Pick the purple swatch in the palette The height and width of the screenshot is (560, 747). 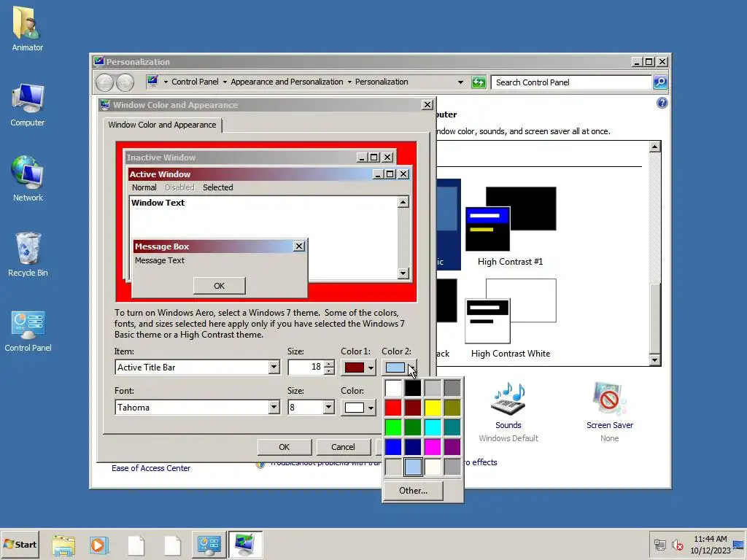pos(452,447)
